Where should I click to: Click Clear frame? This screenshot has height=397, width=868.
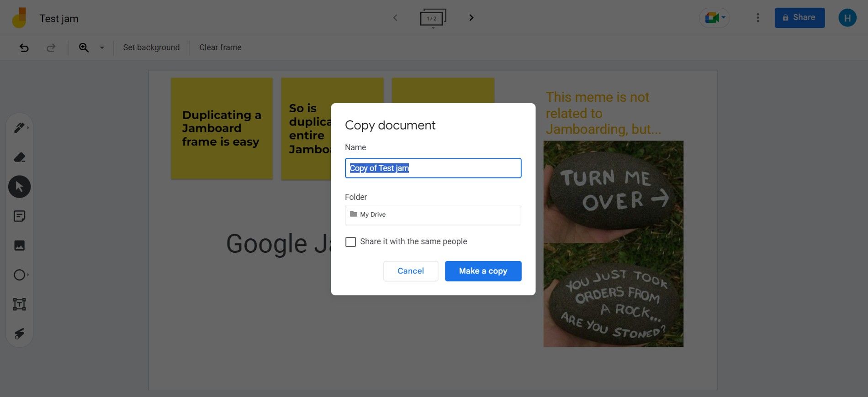[220, 47]
